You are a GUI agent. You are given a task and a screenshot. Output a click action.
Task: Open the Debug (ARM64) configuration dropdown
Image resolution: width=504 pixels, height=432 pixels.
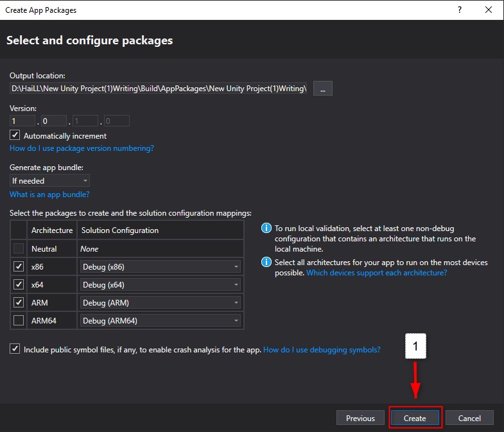point(161,321)
